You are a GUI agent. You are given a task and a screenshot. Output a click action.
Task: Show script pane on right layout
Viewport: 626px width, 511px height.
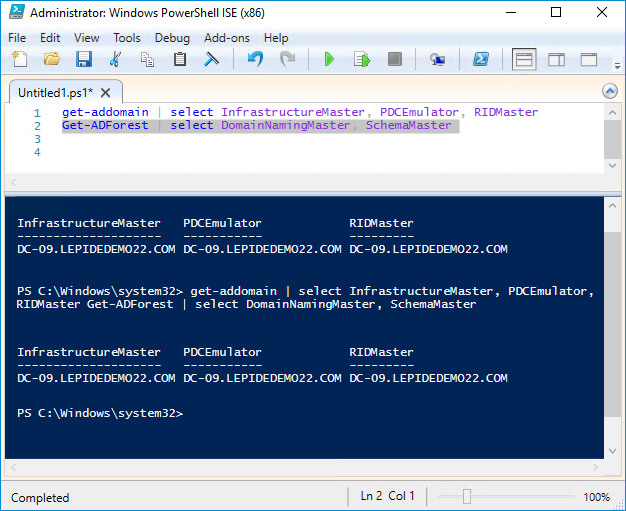click(x=557, y=60)
